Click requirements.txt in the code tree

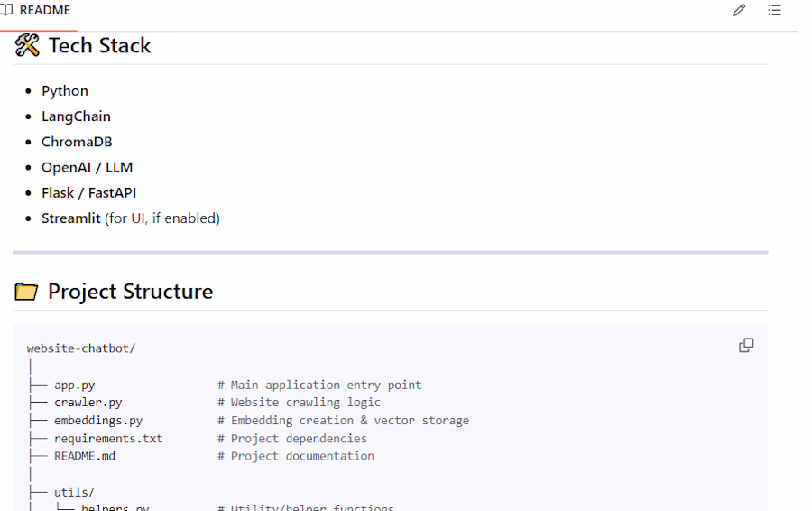pos(108,439)
